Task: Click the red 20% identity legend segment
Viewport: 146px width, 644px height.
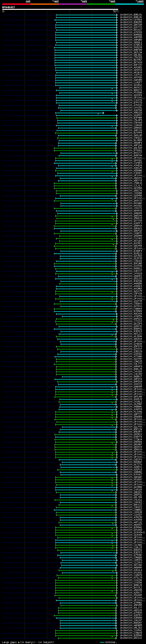Action: [16, 4]
